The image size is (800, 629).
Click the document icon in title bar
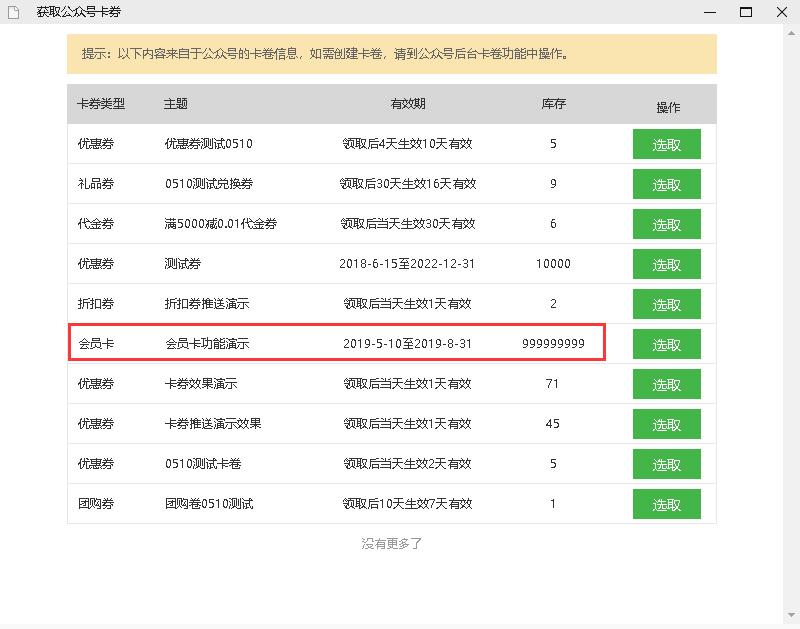pyautogui.click(x=14, y=12)
